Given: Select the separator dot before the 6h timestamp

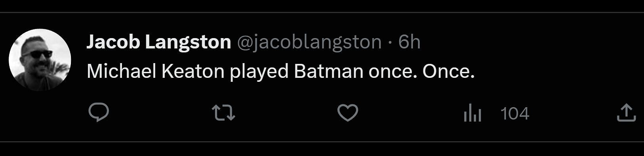Looking at the screenshot, I should pyautogui.click(x=390, y=42).
